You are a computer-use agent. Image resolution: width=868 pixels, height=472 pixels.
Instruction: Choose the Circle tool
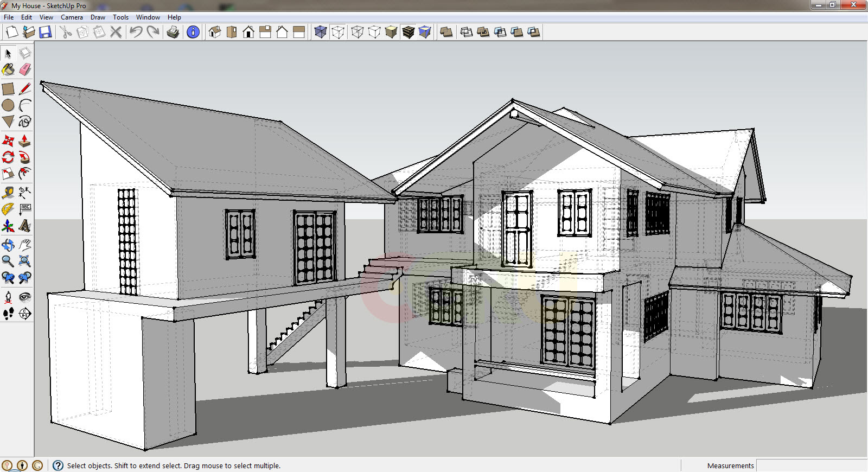8,105
